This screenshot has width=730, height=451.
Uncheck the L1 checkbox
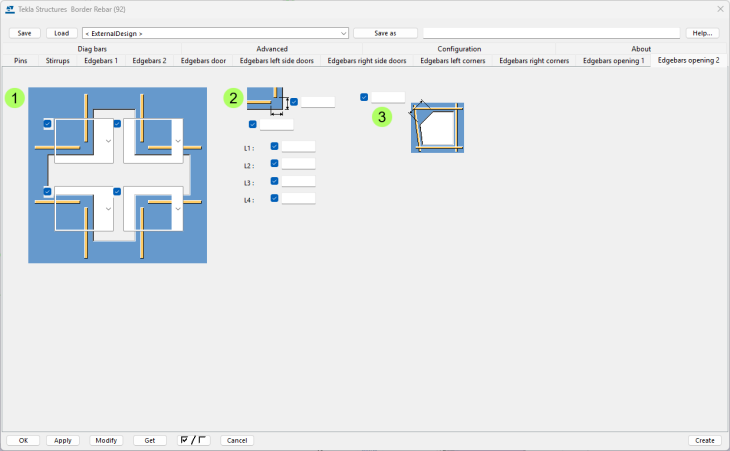tap(275, 146)
